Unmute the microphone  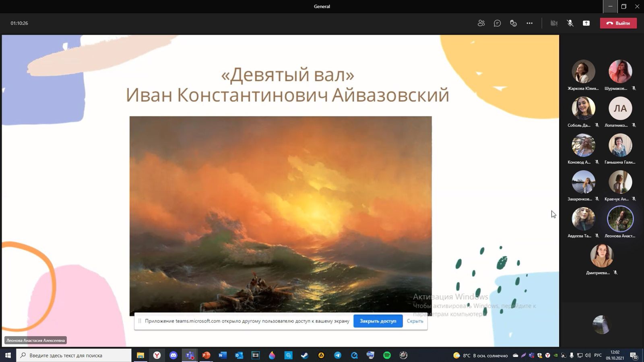click(x=570, y=23)
